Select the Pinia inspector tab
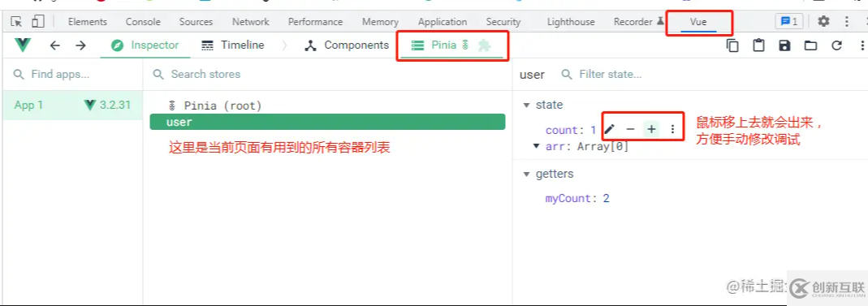Viewport: 868px width, 306px height. pyautogui.click(x=451, y=45)
